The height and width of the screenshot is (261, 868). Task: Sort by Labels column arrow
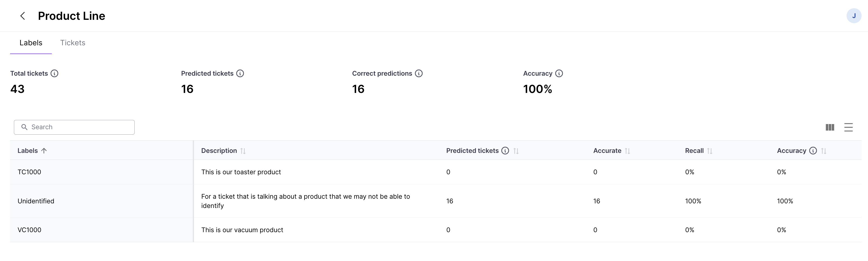(x=44, y=151)
